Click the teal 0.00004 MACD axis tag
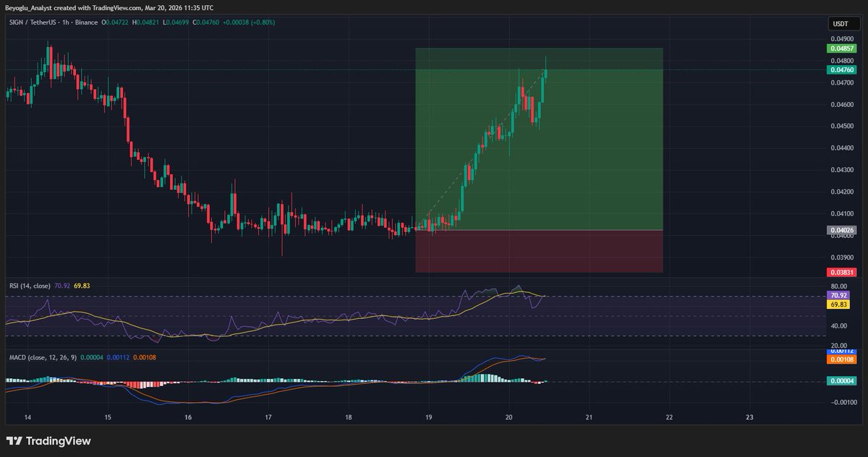 (841, 381)
